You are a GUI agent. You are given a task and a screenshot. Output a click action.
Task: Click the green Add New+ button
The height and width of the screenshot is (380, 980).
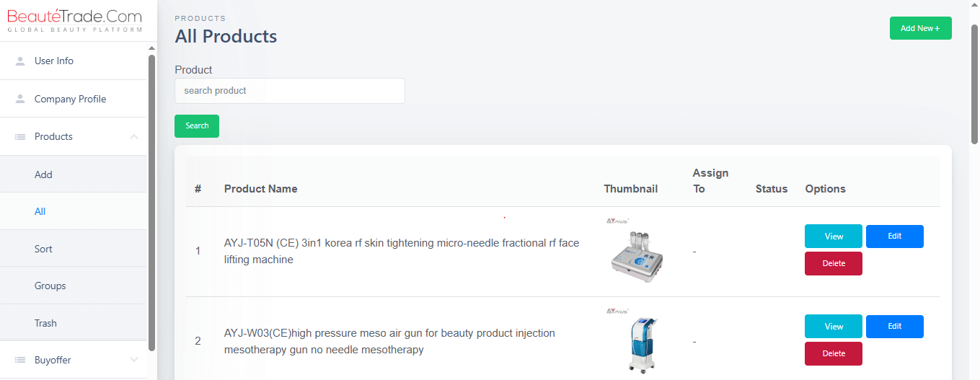point(920,28)
